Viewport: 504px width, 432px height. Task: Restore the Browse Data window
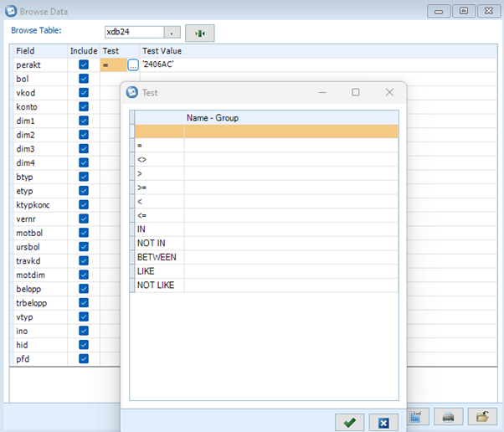[x=464, y=11]
